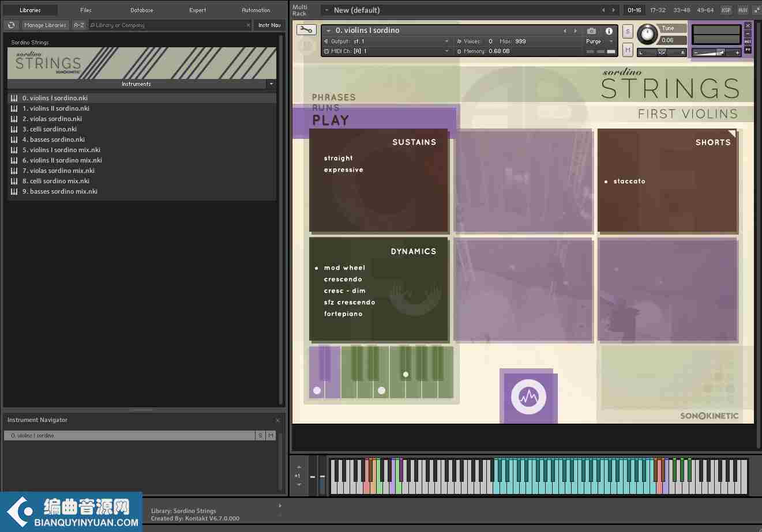The height and width of the screenshot is (532, 762).
Task: Select straight sustains articulation
Action: click(338, 159)
